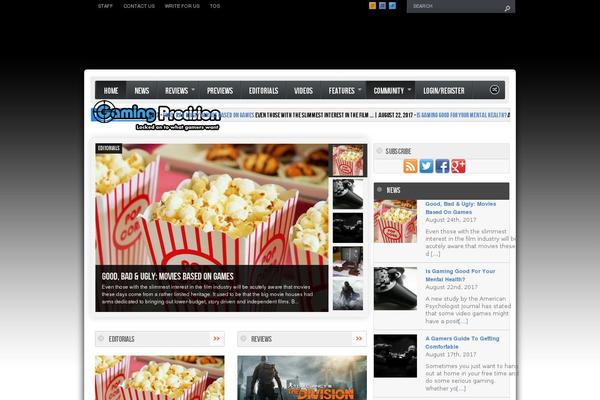The image size is (600, 400).
Task: Click The Division image under Reviews
Action: (x=302, y=378)
